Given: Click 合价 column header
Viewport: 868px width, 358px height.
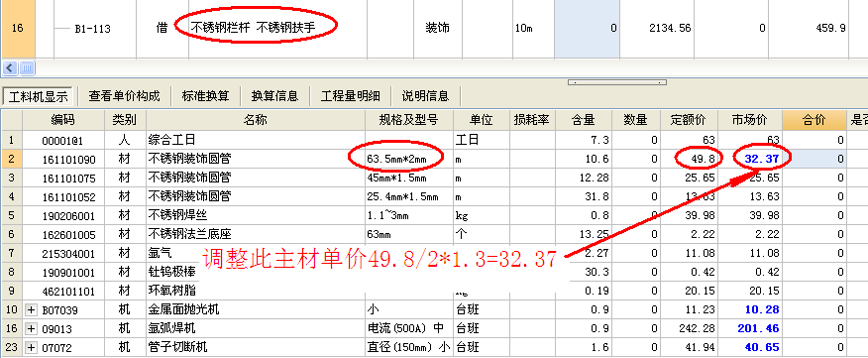Looking at the screenshot, I should 814,119.
